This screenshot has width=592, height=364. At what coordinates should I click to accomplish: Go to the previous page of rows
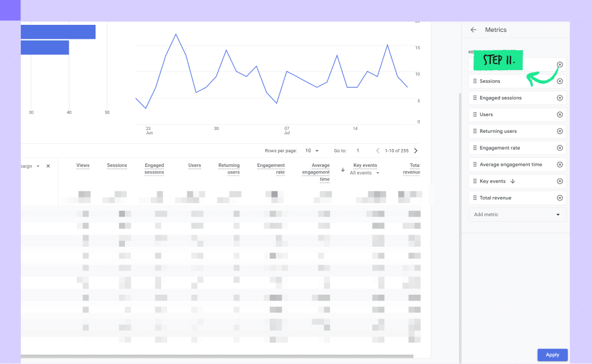(378, 150)
